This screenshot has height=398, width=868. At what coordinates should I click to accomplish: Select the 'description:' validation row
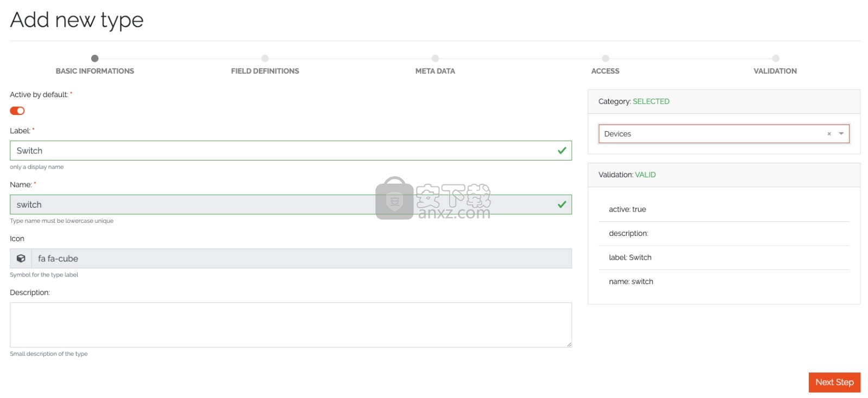[724, 234]
